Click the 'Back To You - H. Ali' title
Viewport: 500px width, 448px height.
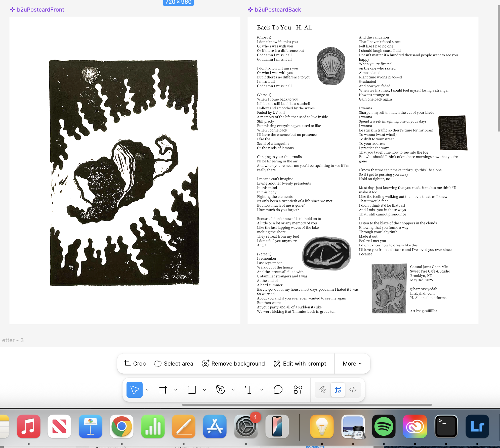point(284,27)
